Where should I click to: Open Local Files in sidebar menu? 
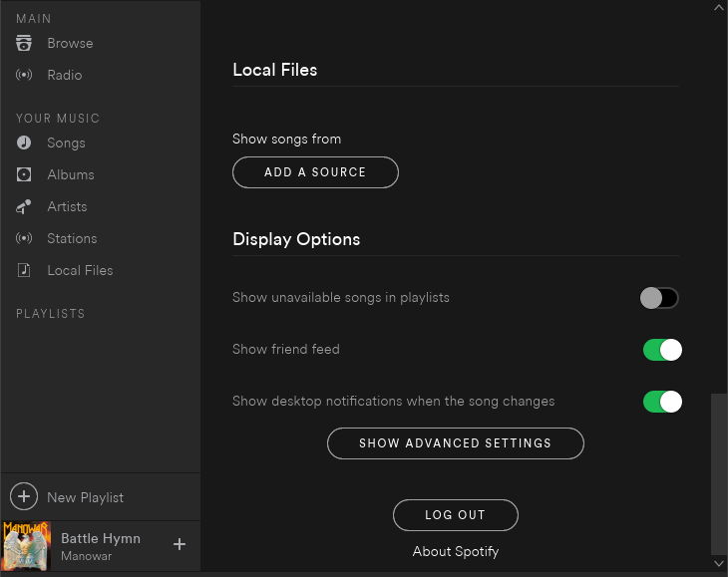click(x=80, y=270)
